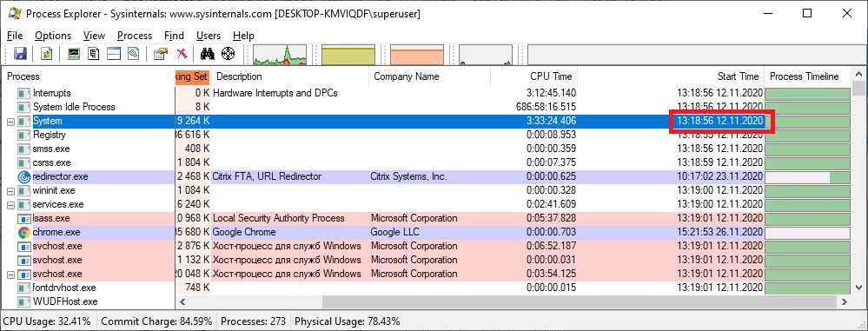Open the System Information monitor icon
This screenshot has height=331, width=868.
coord(74,54)
